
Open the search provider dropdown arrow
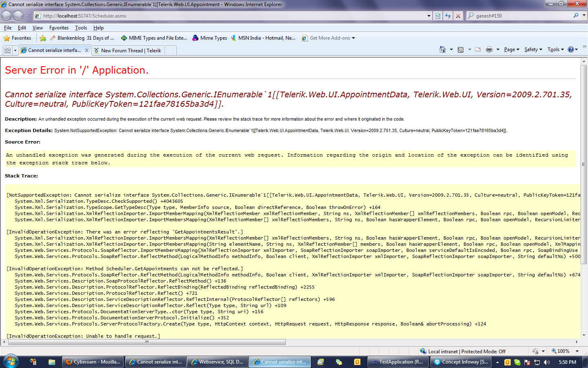584,16
